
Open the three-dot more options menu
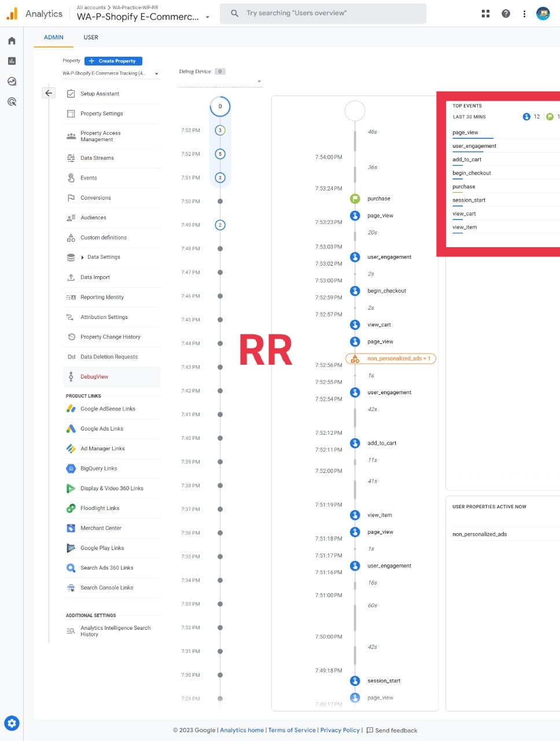tap(524, 14)
